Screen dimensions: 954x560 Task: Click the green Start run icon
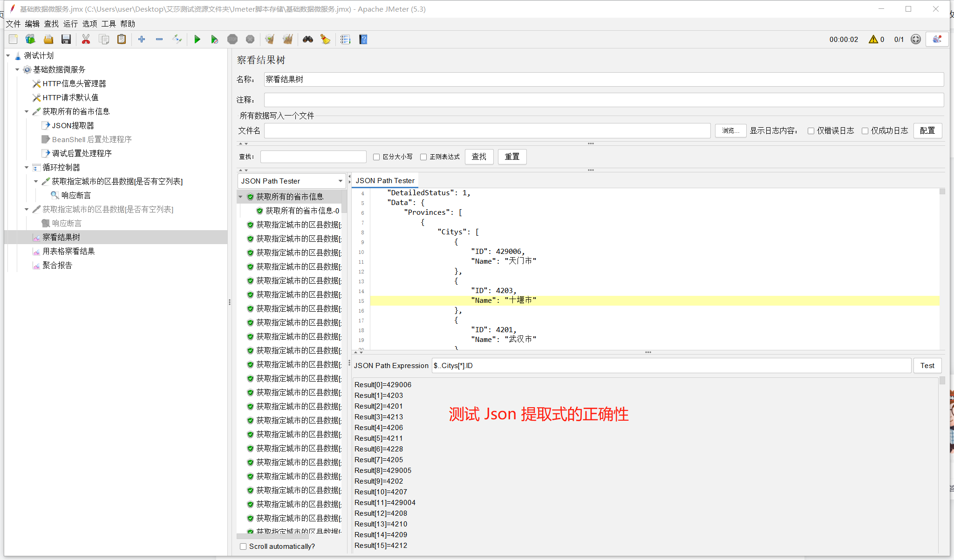click(197, 40)
